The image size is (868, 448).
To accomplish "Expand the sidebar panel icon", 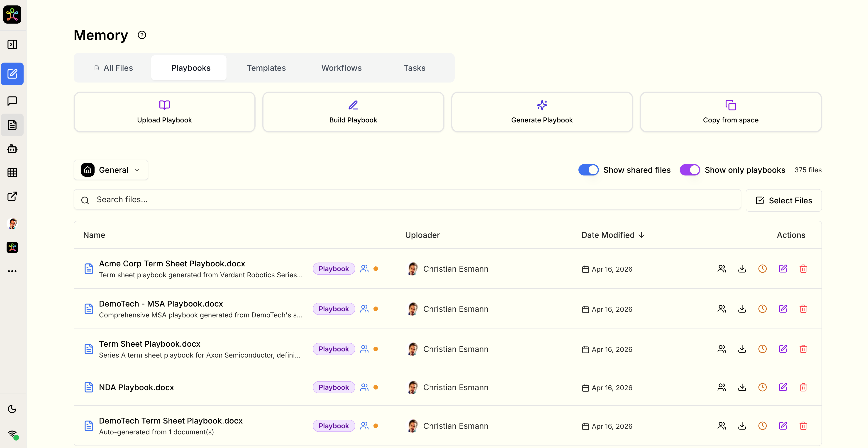I will [x=12, y=44].
